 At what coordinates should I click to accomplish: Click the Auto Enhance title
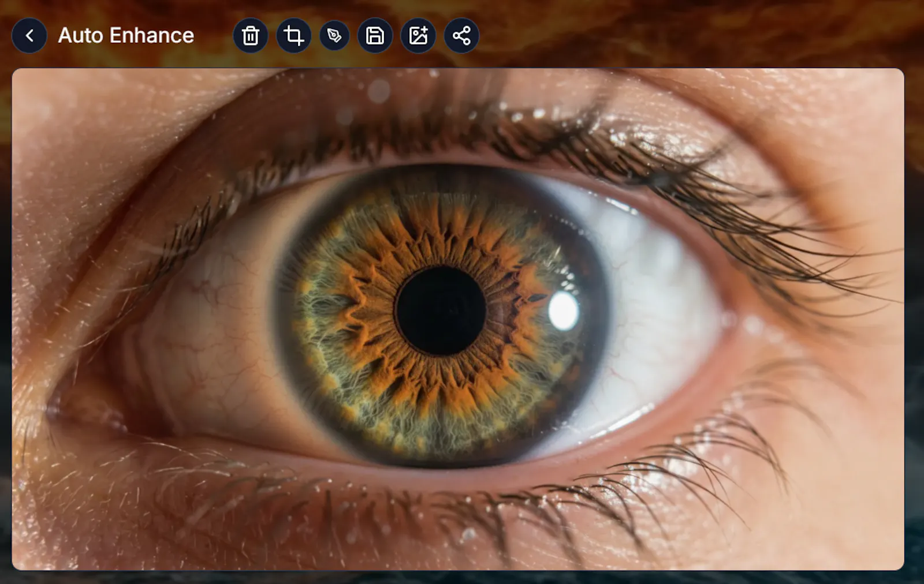[x=126, y=36]
